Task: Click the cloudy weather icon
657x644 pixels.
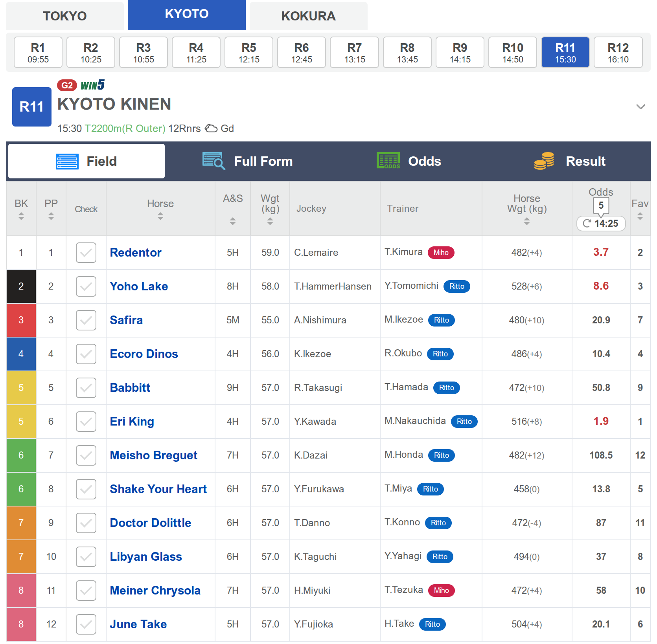Action: click(x=211, y=128)
